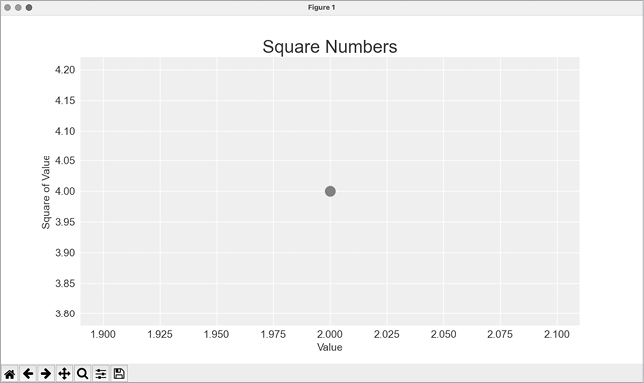Minimize the Figure 1 window
644x383 pixels.
click(18, 7)
